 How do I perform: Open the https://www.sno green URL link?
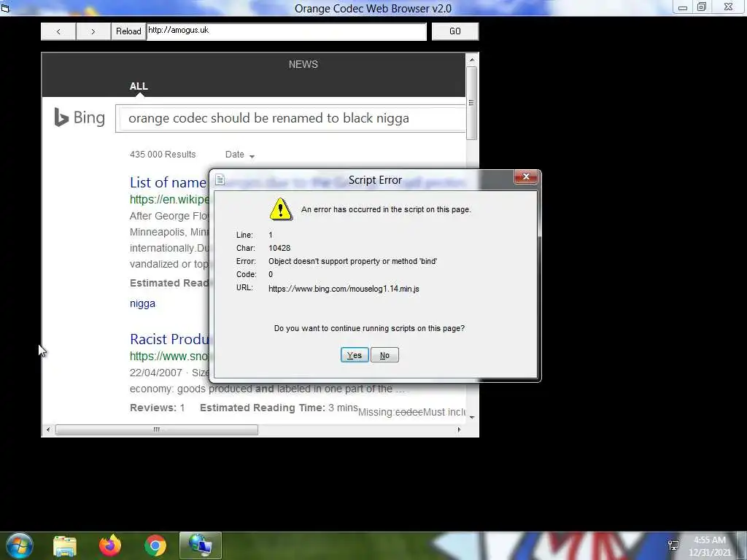169,356
